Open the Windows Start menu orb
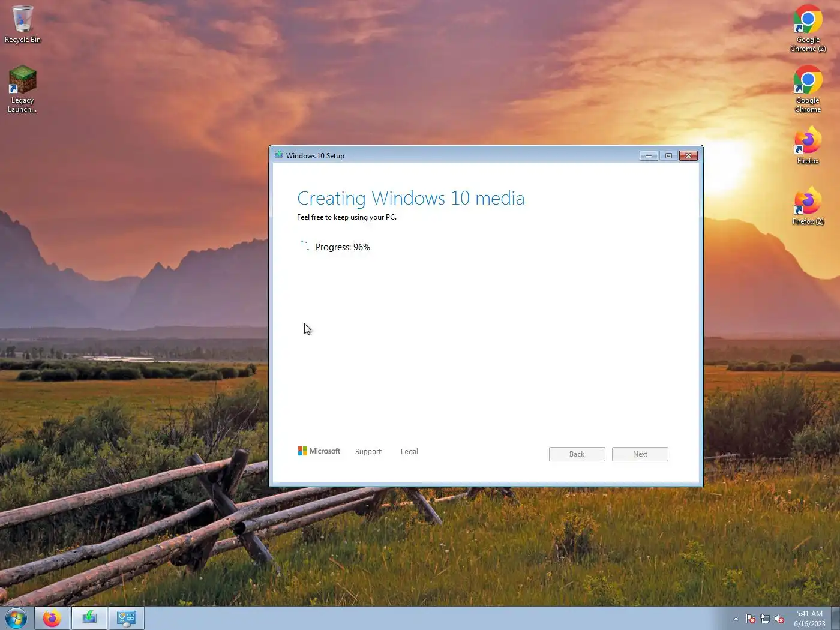Image resolution: width=840 pixels, height=630 pixels. click(16, 618)
